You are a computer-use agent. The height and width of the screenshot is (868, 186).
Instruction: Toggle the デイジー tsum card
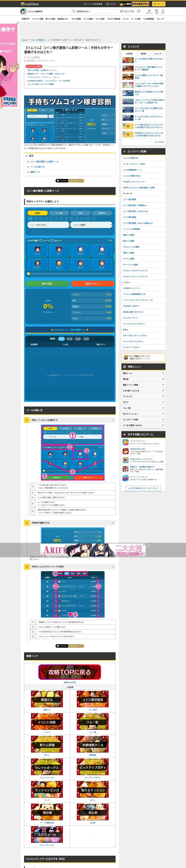coord(102,250)
